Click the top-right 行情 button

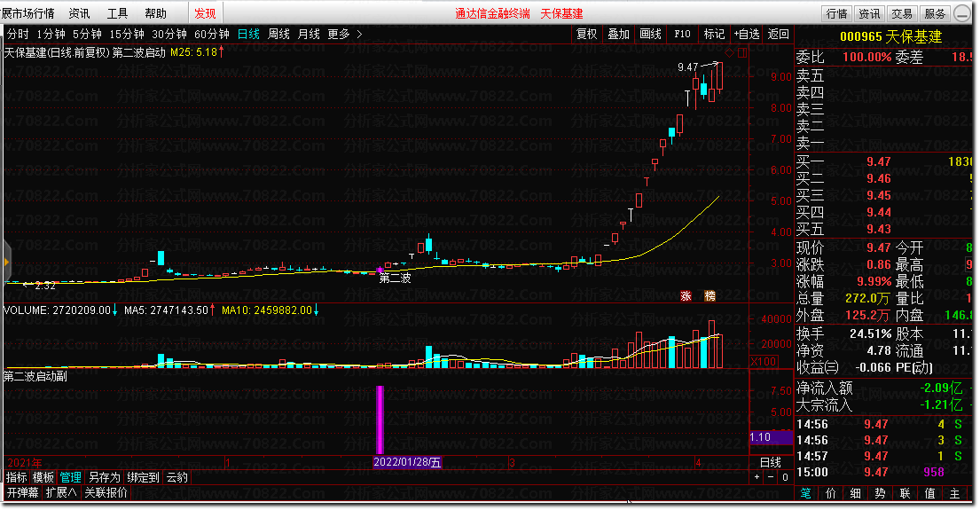[836, 13]
